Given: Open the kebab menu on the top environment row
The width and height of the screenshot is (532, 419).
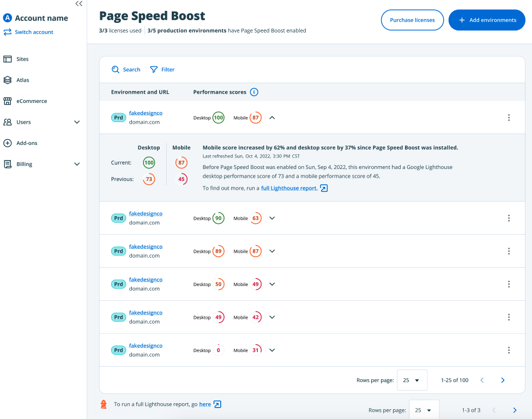Looking at the screenshot, I should coord(509,117).
